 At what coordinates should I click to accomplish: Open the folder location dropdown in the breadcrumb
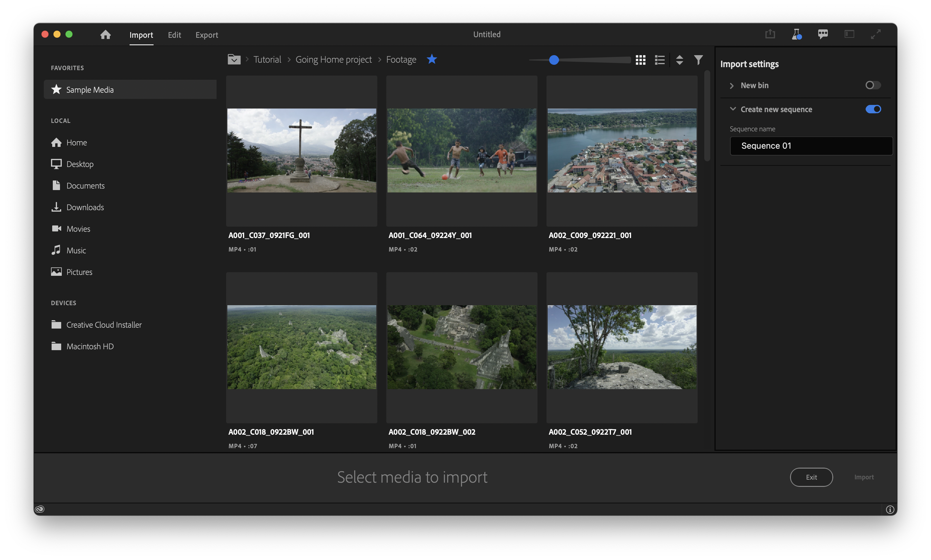pyautogui.click(x=234, y=60)
